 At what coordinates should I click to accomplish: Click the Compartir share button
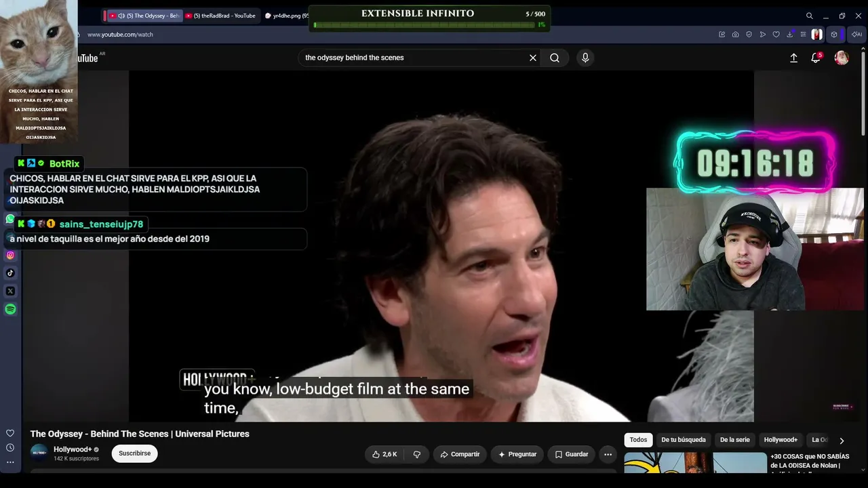(x=460, y=454)
